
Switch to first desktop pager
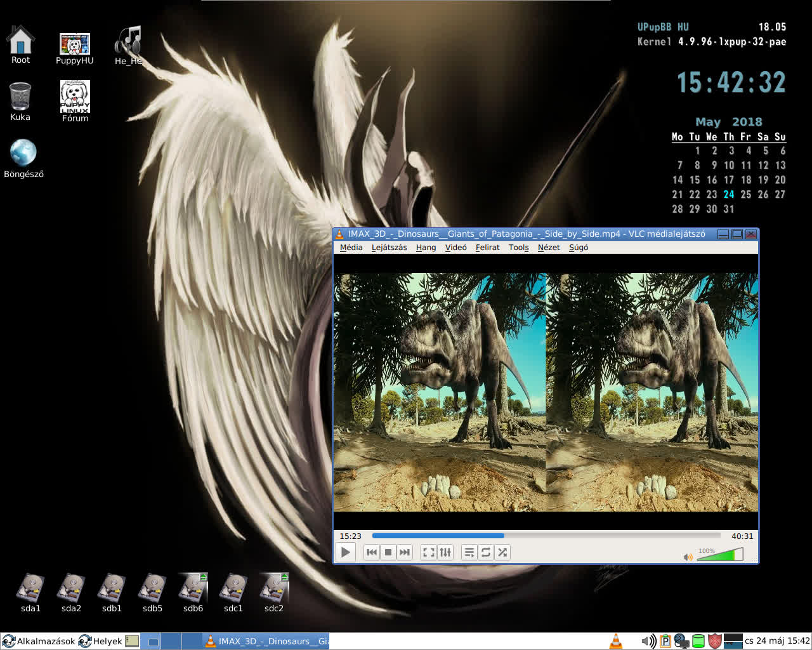(151, 641)
